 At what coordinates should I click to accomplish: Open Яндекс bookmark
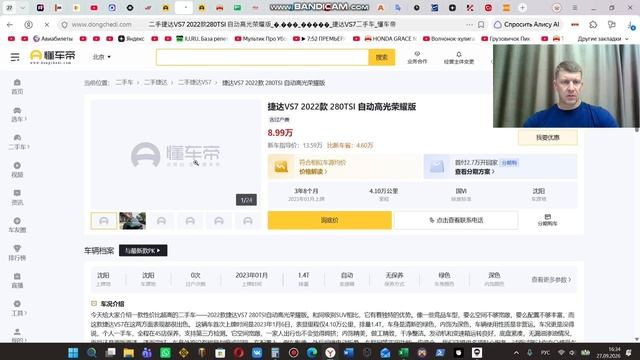tap(131, 39)
